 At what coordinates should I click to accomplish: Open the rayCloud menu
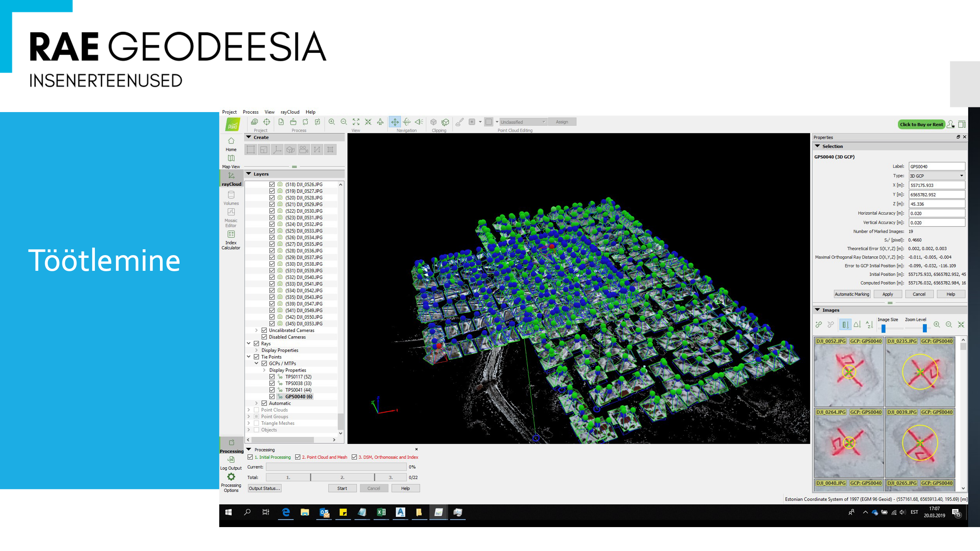tap(290, 112)
